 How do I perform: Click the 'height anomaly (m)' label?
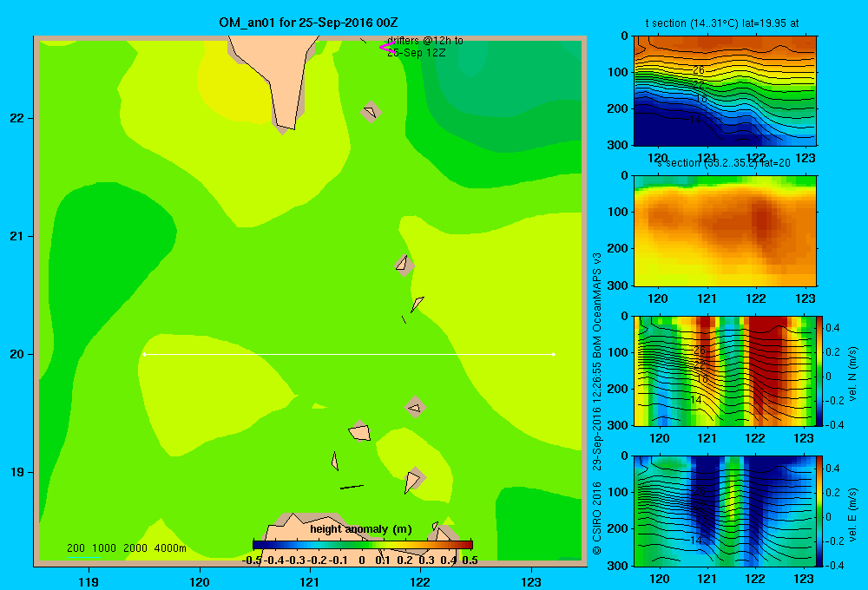pos(361,529)
